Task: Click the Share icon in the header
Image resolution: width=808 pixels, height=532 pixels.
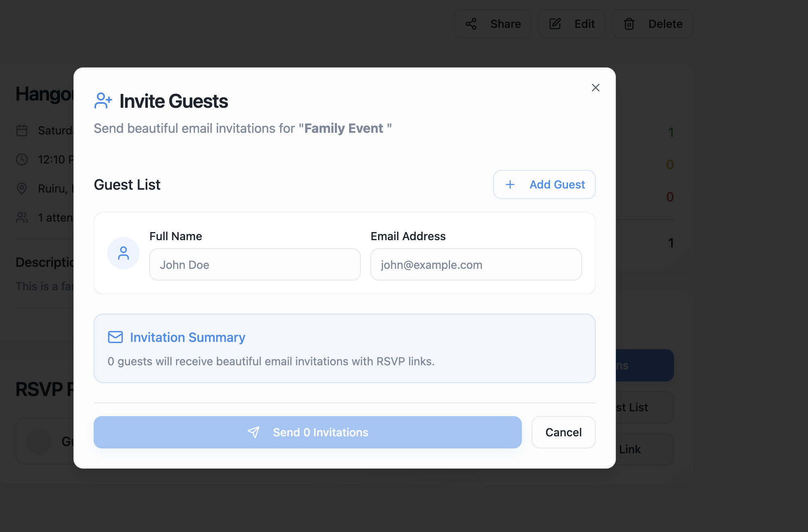Action: pos(471,24)
